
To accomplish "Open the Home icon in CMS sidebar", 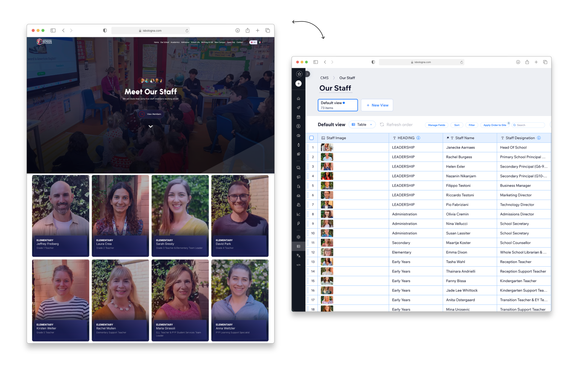I will (298, 99).
